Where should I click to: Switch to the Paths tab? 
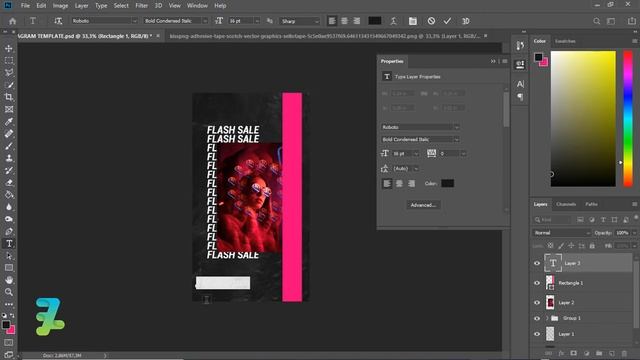591,204
